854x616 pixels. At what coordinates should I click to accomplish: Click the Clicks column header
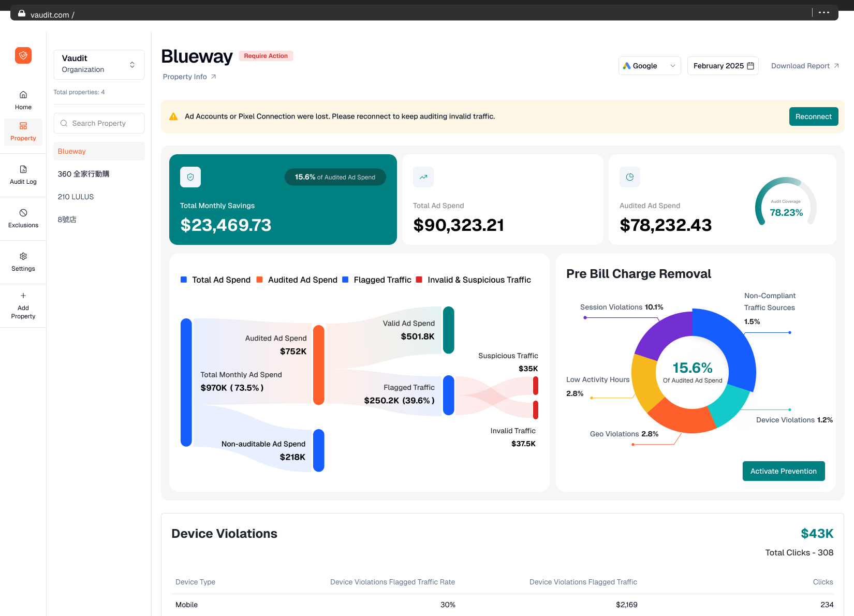tap(823, 582)
